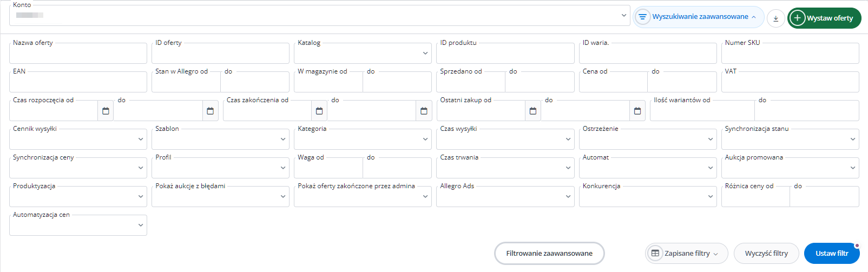Click the Wyczyść filtry button
This screenshot has height=272, width=868.
(766, 253)
